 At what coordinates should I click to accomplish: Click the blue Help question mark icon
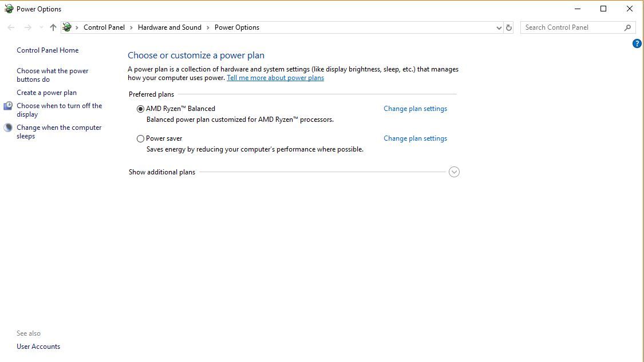click(x=637, y=43)
